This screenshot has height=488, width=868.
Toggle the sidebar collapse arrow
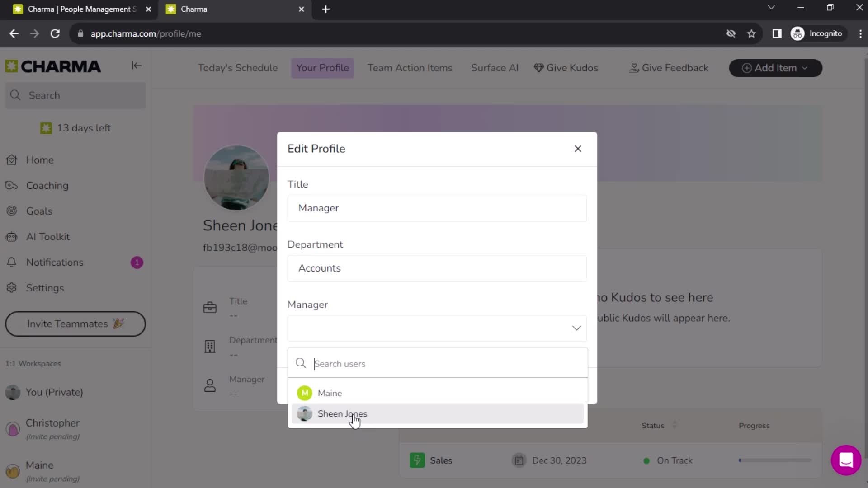point(137,66)
